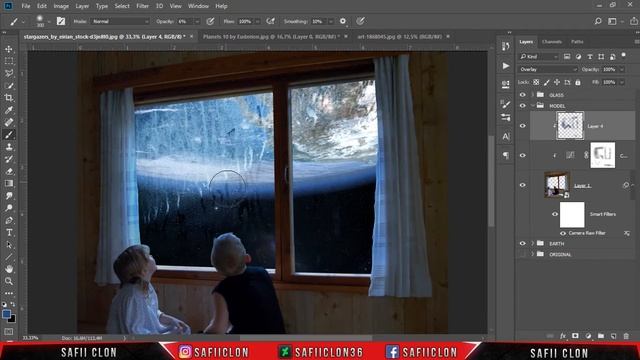This screenshot has height=360, width=640.
Task: Hide the EARTH group
Action: [x=522, y=243]
